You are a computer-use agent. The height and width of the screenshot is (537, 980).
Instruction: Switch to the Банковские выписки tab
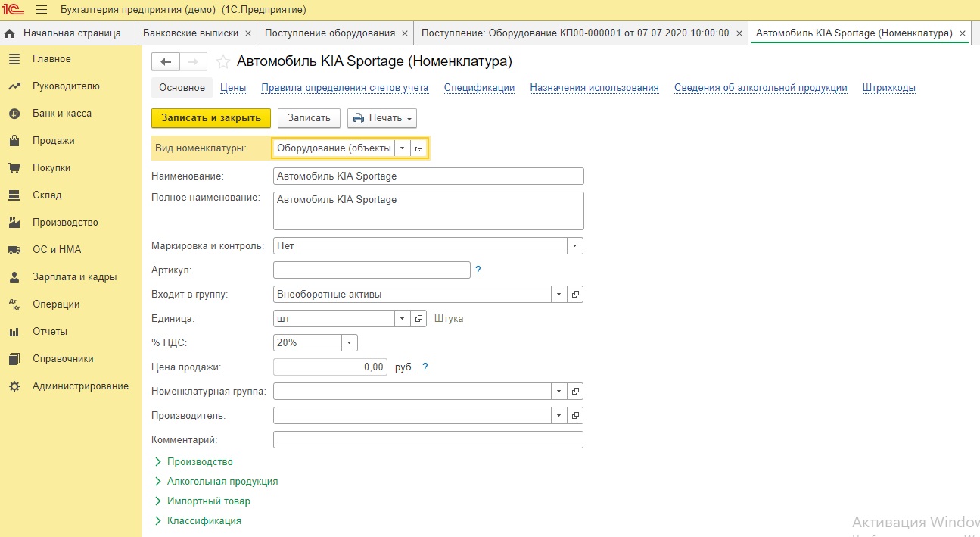190,33
